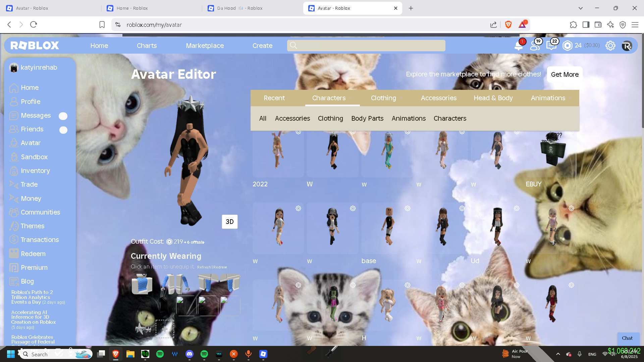Open the browser extensions puzzle icon
This screenshot has height=362, width=644.
click(574, 24)
